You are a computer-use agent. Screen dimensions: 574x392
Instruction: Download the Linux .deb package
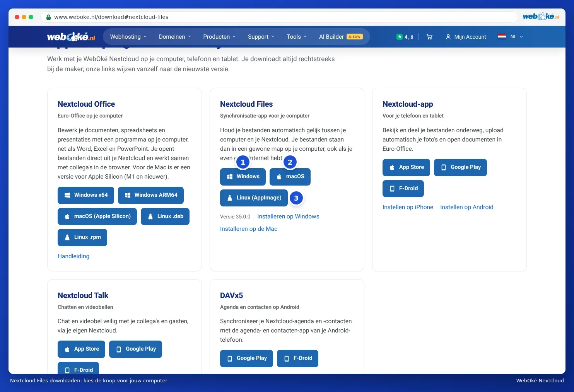(165, 216)
